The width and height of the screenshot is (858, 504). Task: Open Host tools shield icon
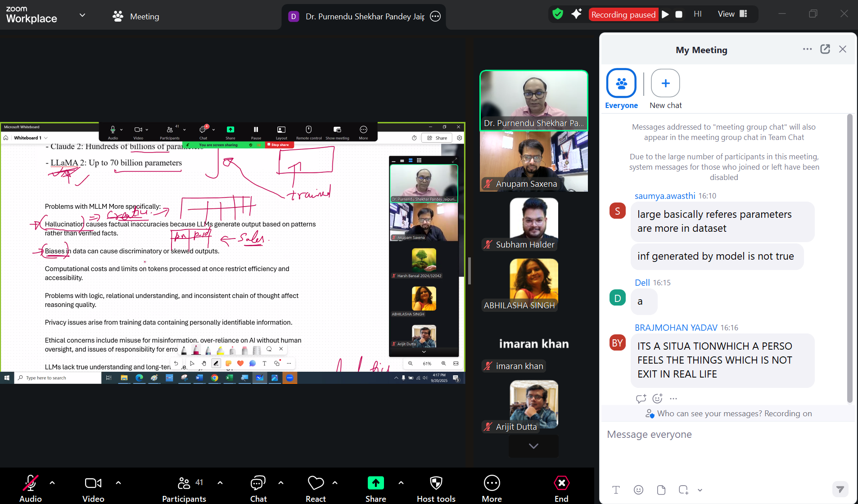pos(436,488)
